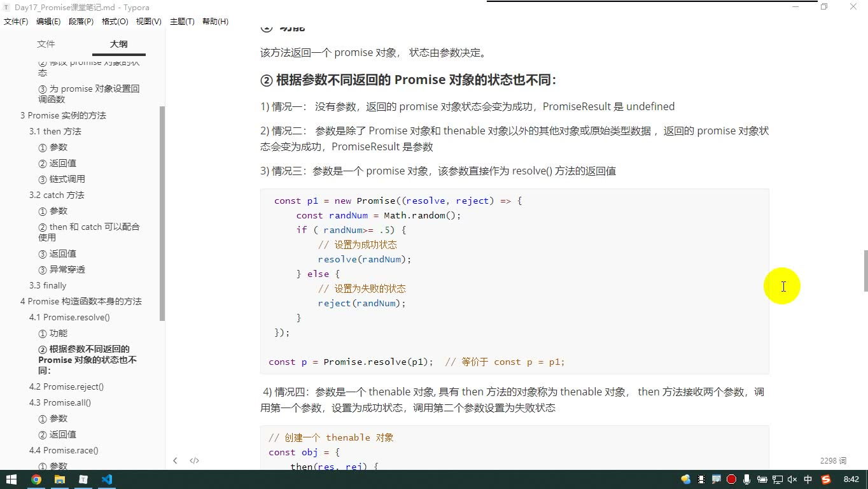Click the two-person messenger tray icon
Screen dimensions: 868x489
click(685, 479)
